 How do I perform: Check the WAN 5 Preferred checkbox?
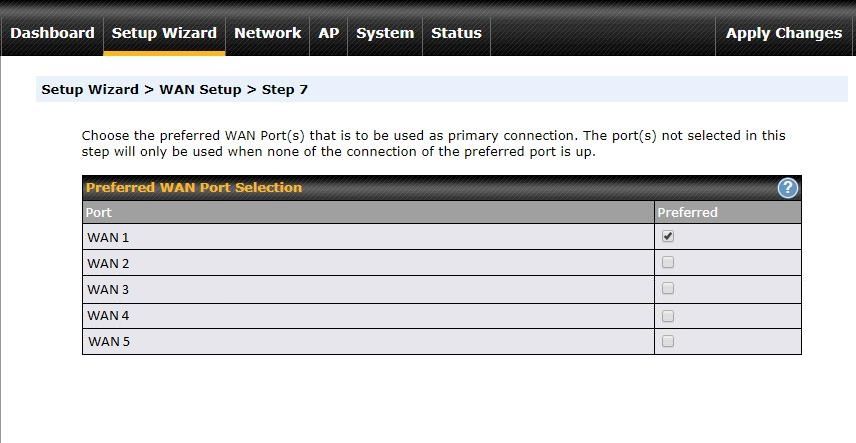[x=668, y=341]
